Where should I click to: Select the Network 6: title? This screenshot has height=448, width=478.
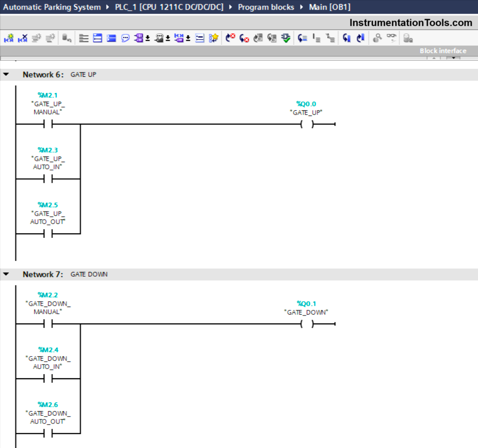click(43, 75)
